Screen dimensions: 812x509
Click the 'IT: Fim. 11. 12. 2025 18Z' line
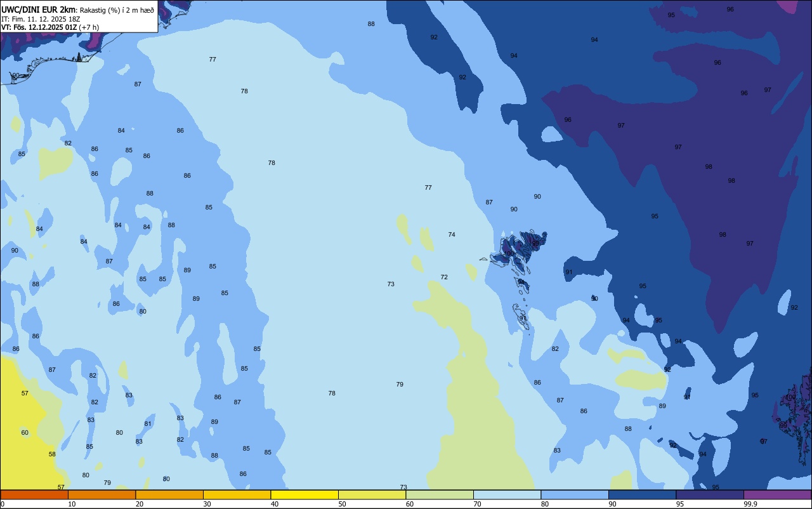(41, 18)
